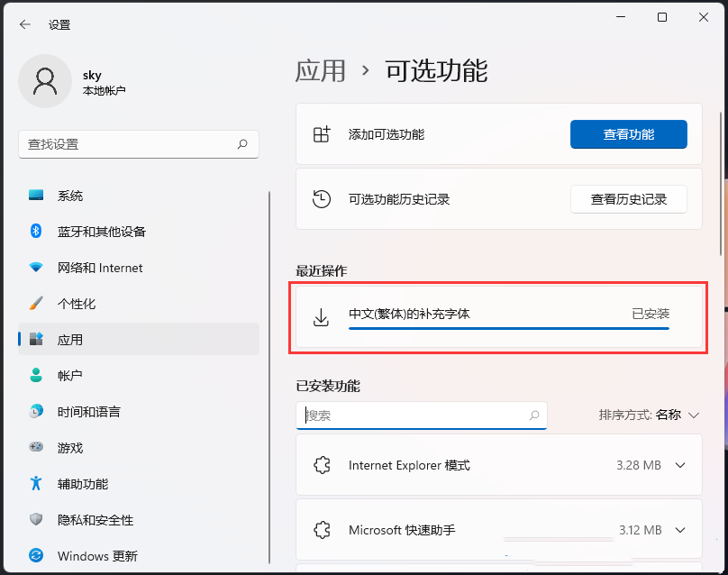Open the 系统 settings category
The height and width of the screenshot is (575, 728).
(x=139, y=196)
